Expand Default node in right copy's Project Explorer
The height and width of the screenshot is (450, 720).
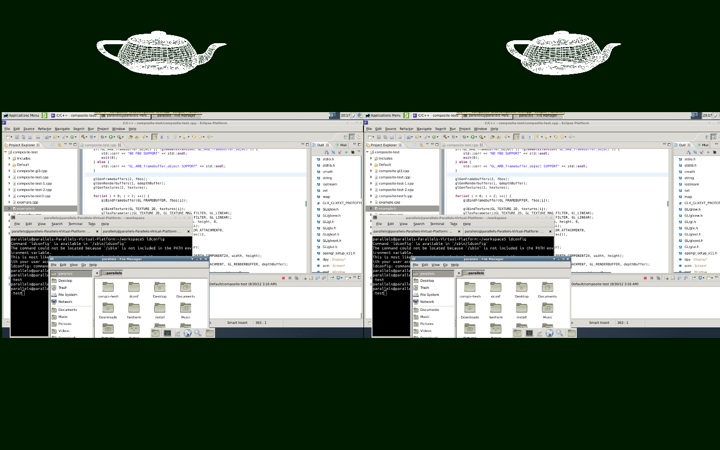coord(371,164)
